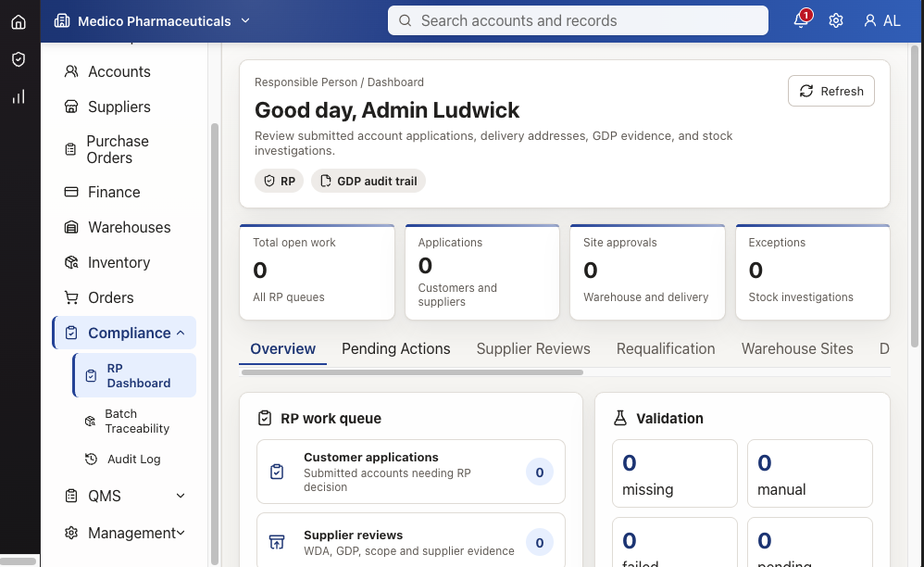Viewport: 924px width, 567px height.
Task: Open the Audit Log page
Action: pos(134,459)
